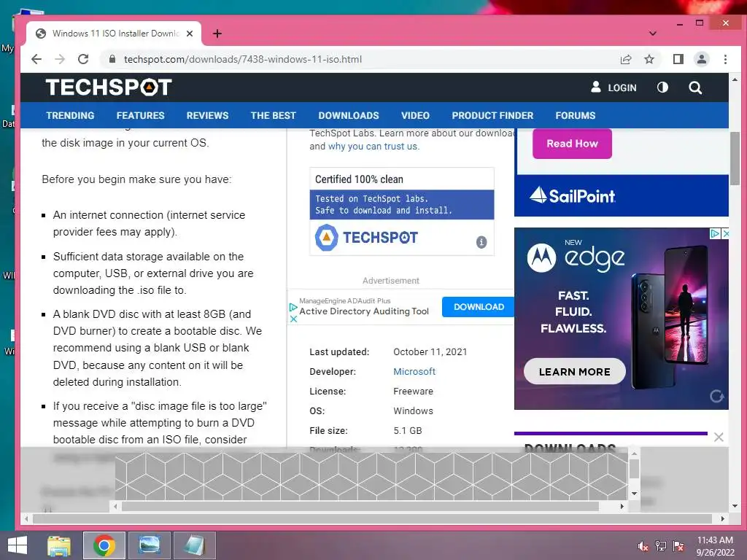Click the browser forward arrow
This screenshot has width=747, height=560.
point(60,59)
